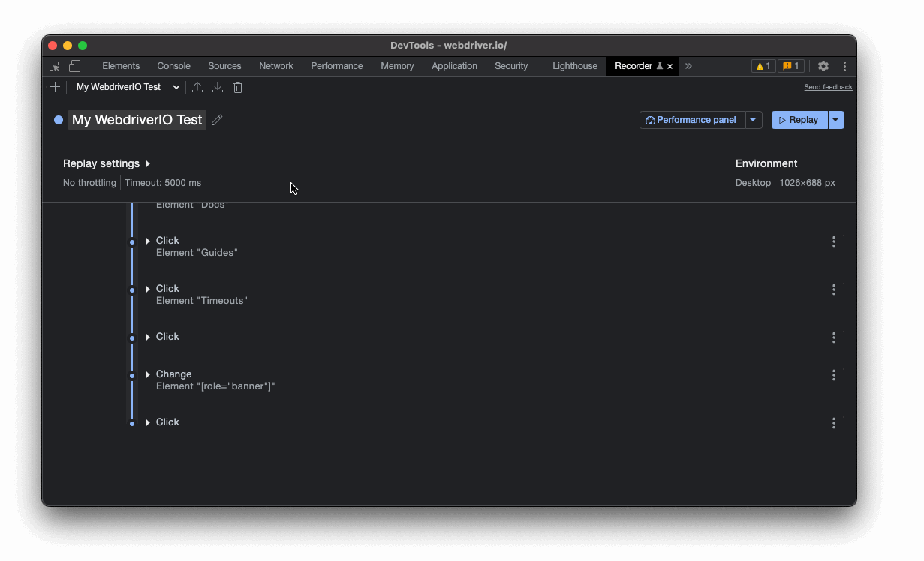
Task: Click the blue recording status dot
Action: [58, 120]
